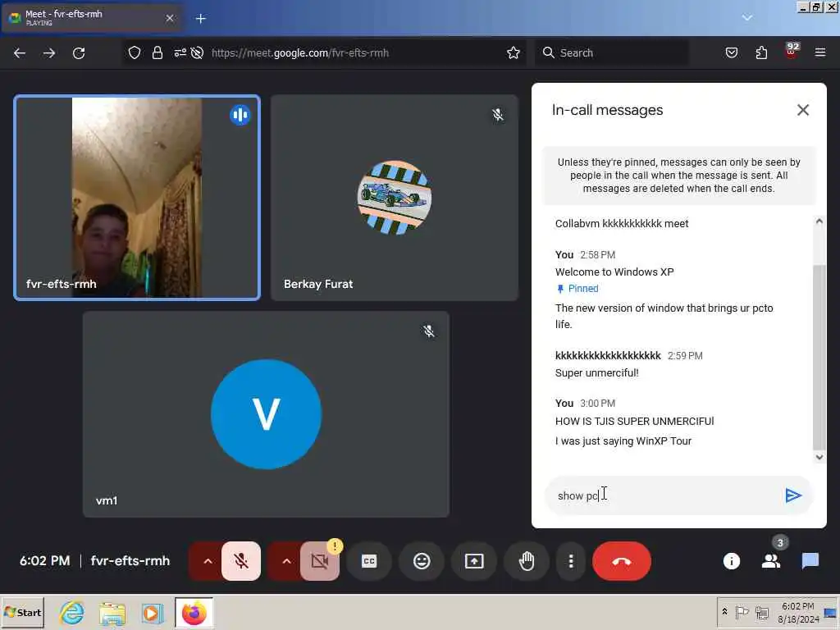The width and height of the screenshot is (840, 630).
Task: Click Berkay Furat's race car avatar
Action: 395,198
